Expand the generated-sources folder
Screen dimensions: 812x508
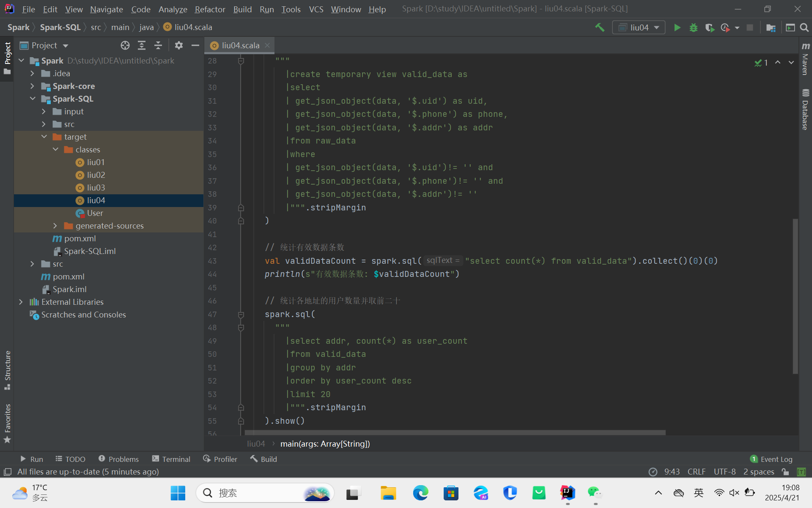[55, 226]
